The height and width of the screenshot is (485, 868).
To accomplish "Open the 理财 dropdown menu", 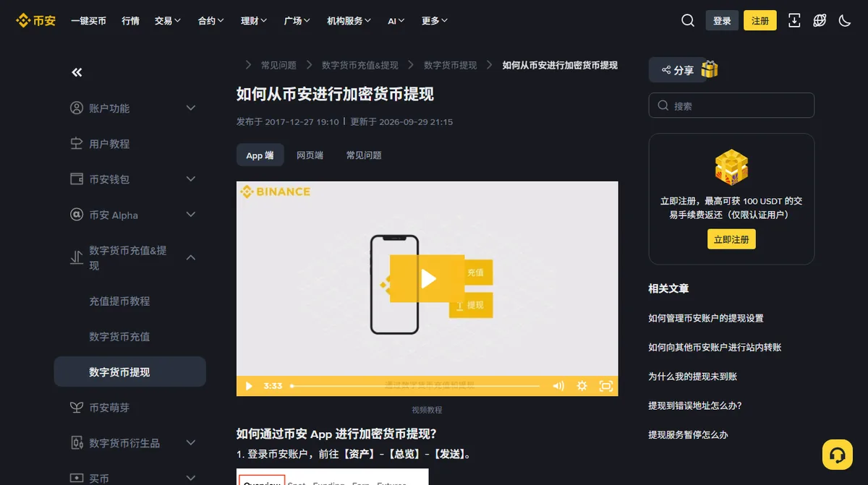I will (x=255, y=21).
